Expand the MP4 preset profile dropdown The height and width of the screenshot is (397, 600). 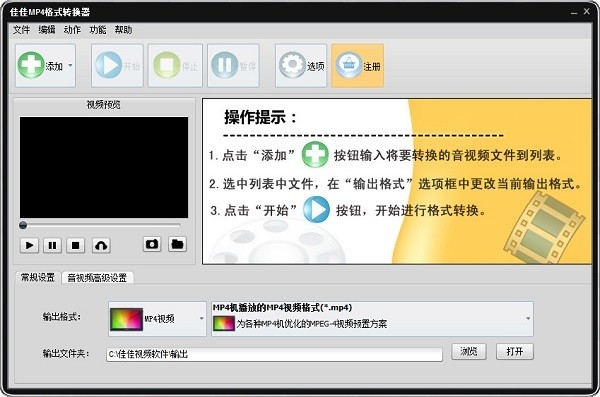[x=372, y=319]
